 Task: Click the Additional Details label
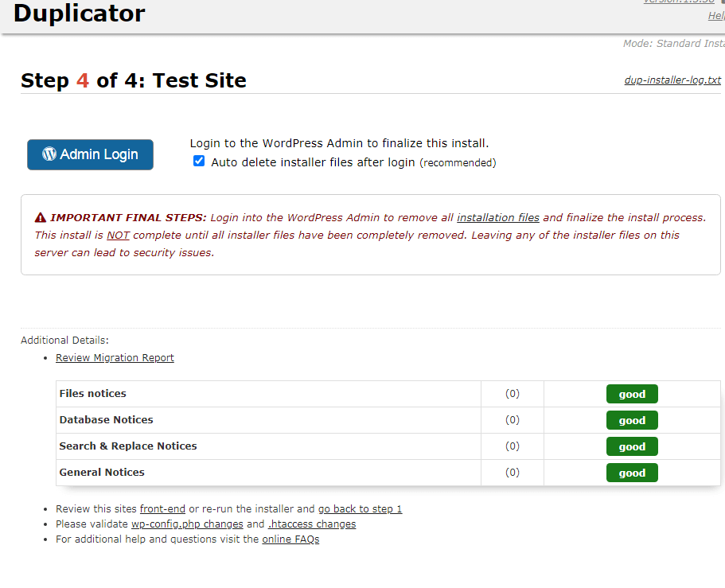(64, 341)
